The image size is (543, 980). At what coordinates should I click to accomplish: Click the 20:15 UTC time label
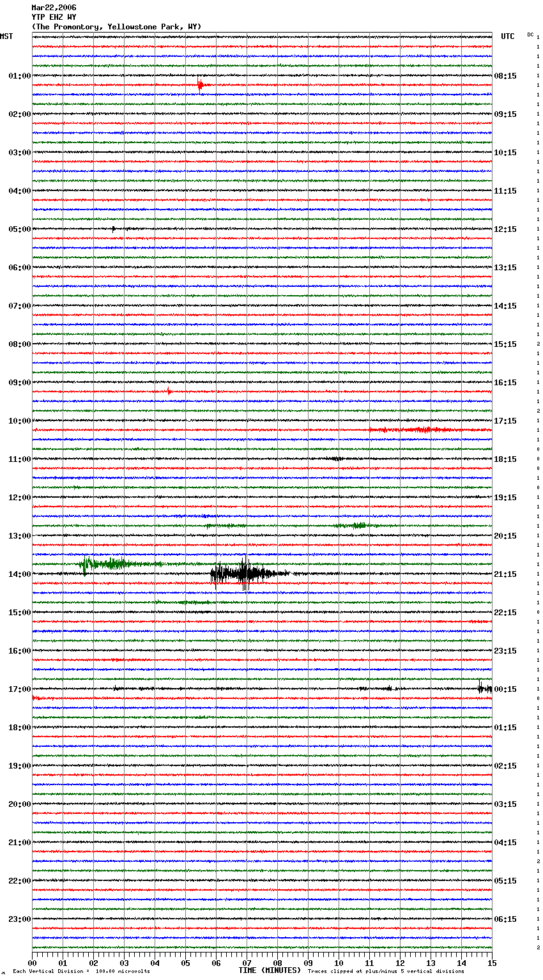click(x=505, y=536)
